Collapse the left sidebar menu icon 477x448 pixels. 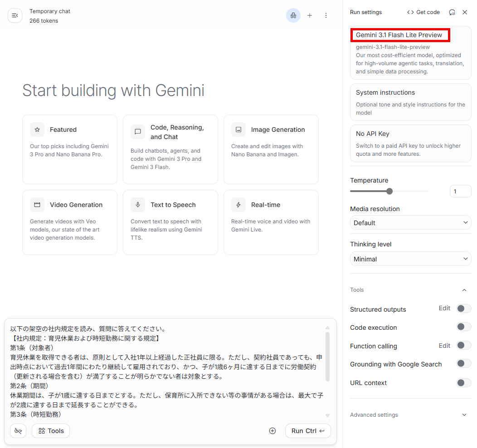tap(15, 16)
